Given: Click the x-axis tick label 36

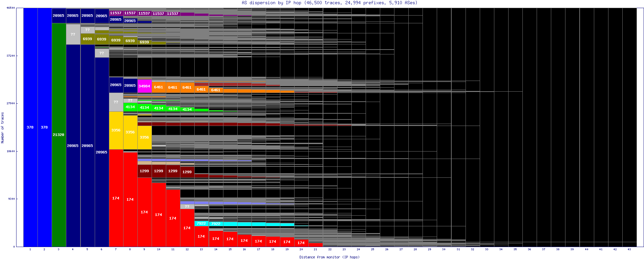Looking at the screenshot, I should (x=529, y=249).
